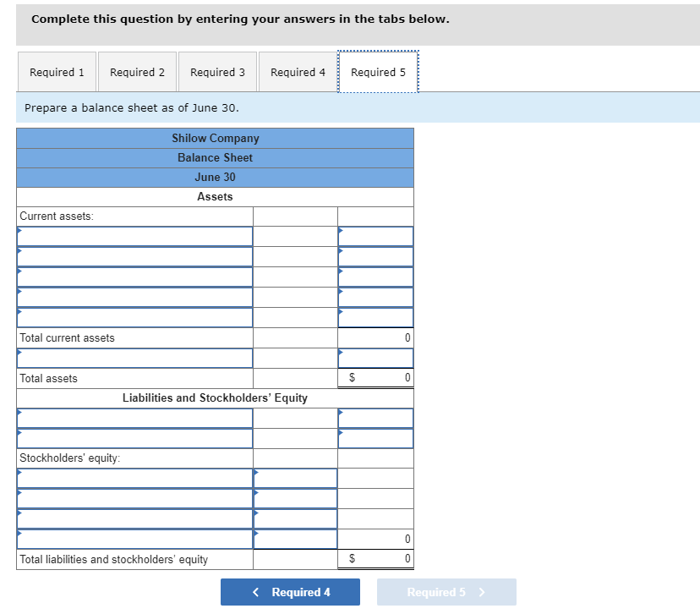The height and width of the screenshot is (614, 700).
Task: Switch to the Required 1 tab
Action: tap(57, 72)
